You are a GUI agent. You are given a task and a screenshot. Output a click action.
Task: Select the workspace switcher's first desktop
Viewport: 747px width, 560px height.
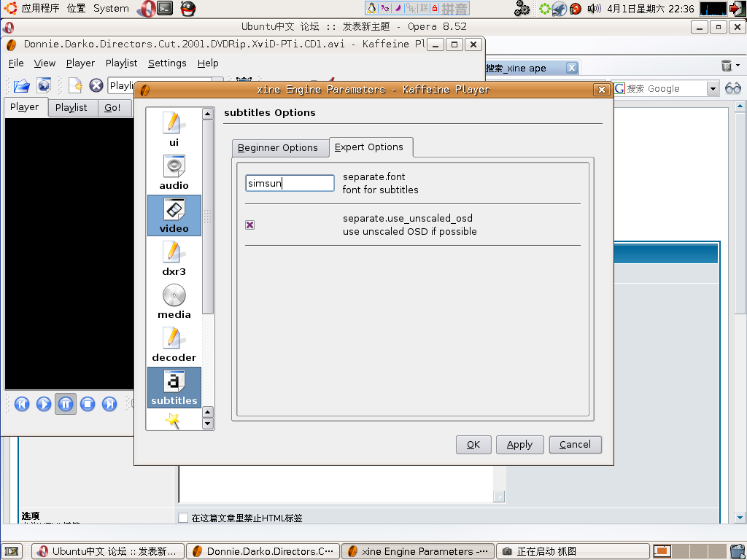pyautogui.click(x=662, y=551)
